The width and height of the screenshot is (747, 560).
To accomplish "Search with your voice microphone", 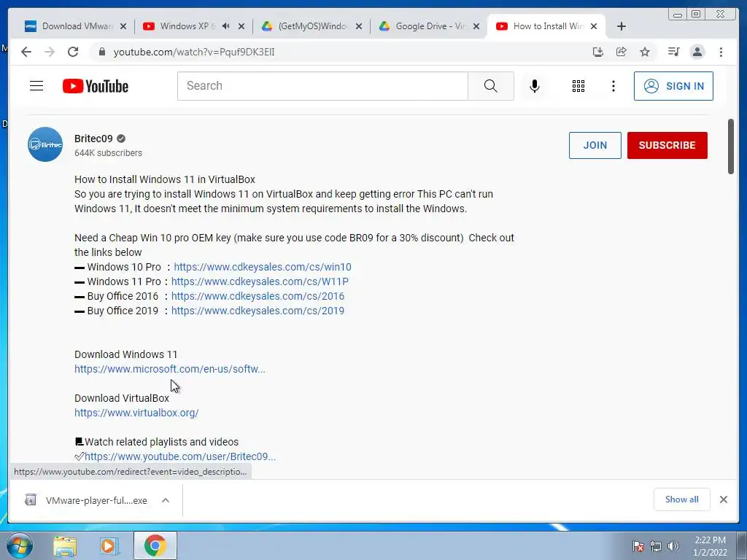I will pos(535,86).
